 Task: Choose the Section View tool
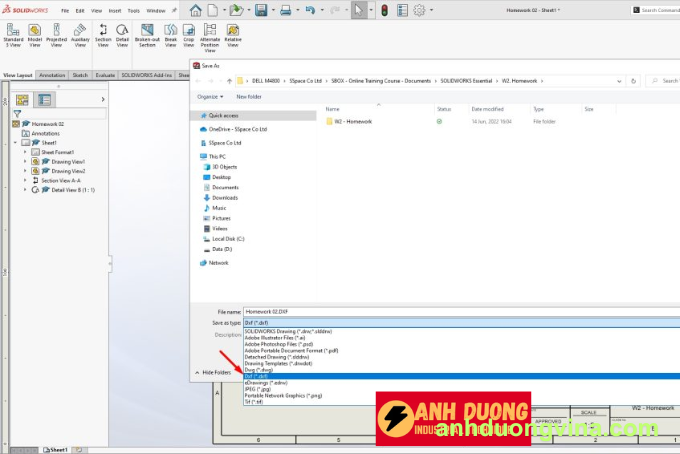[x=102, y=36]
